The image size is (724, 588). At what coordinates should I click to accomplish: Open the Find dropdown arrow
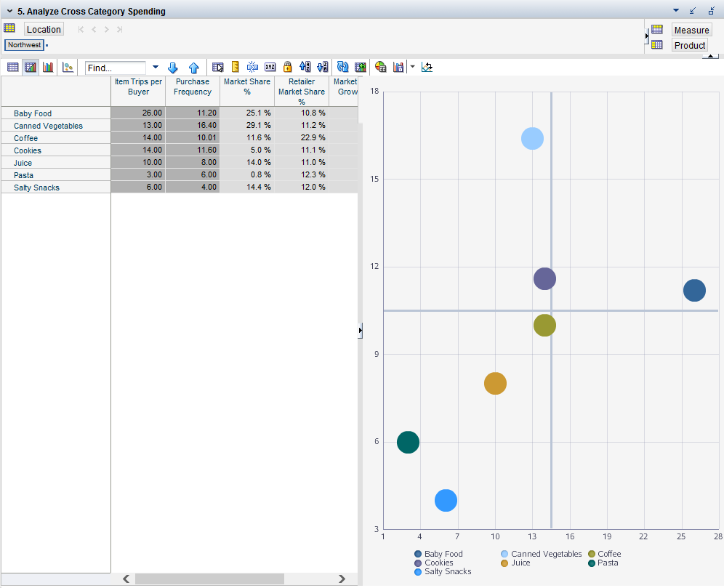click(x=156, y=68)
